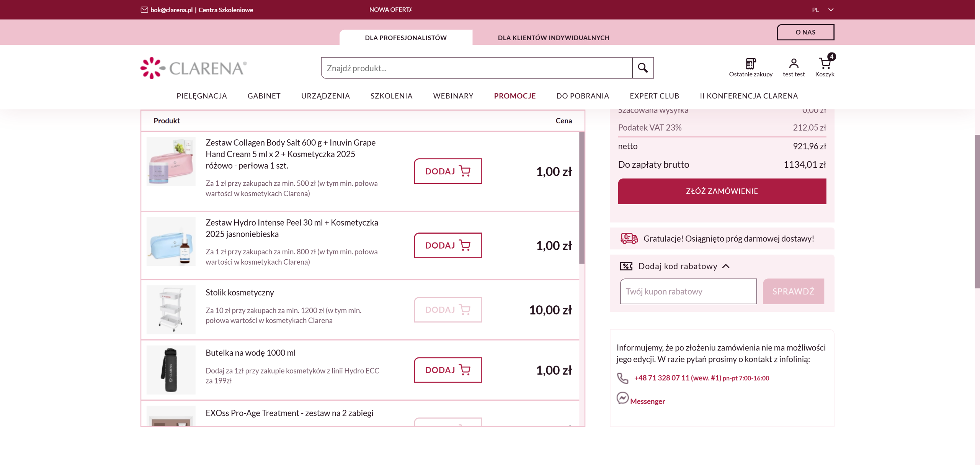
Task: Open the Promocje menu item
Action: [x=514, y=96]
